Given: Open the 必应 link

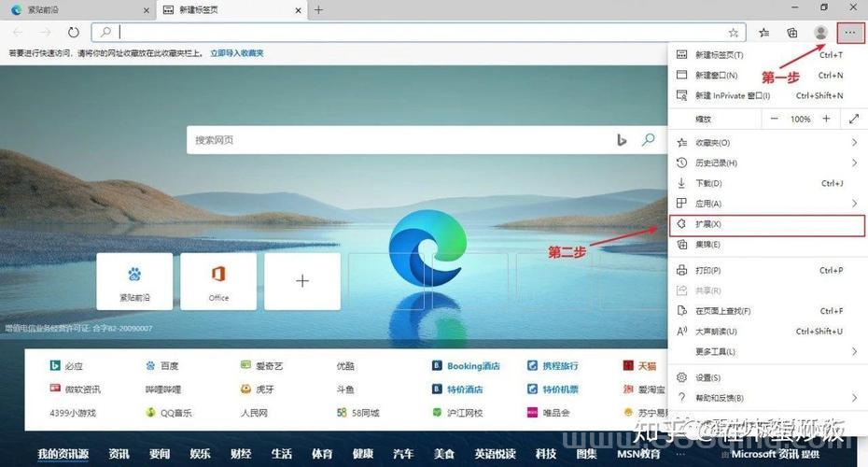Looking at the screenshot, I should pos(66,365).
